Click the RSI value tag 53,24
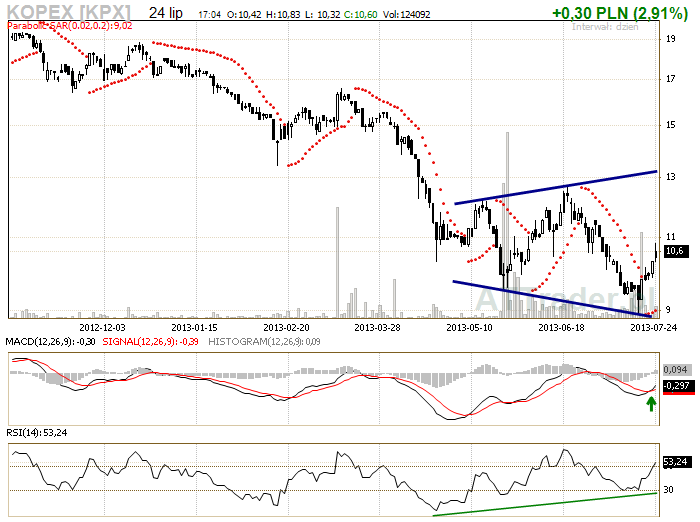700x522 pixels. pos(676,461)
